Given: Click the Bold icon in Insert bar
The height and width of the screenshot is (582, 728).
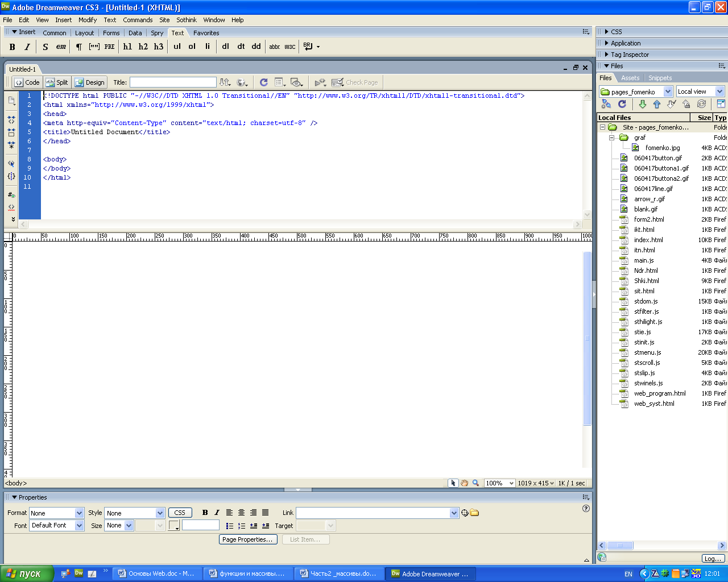Looking at the screenshot, I should [x=13, y=47].
